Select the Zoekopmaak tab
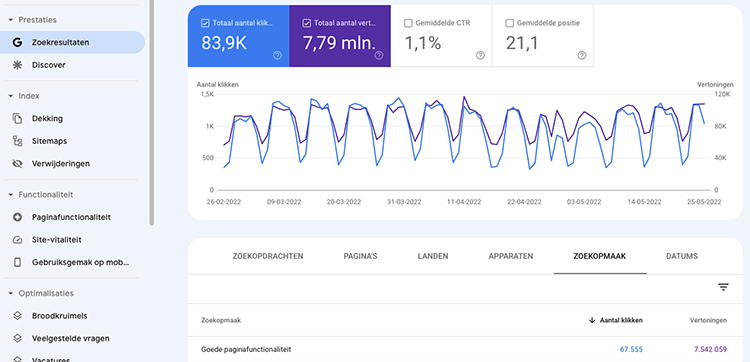 tap(600, 256)
